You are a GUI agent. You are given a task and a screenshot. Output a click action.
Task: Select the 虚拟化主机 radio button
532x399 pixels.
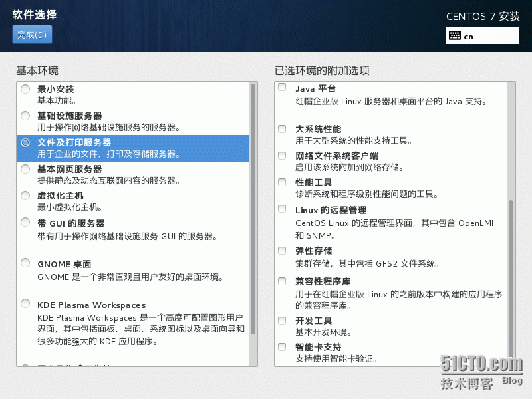[x=25, y=196]
